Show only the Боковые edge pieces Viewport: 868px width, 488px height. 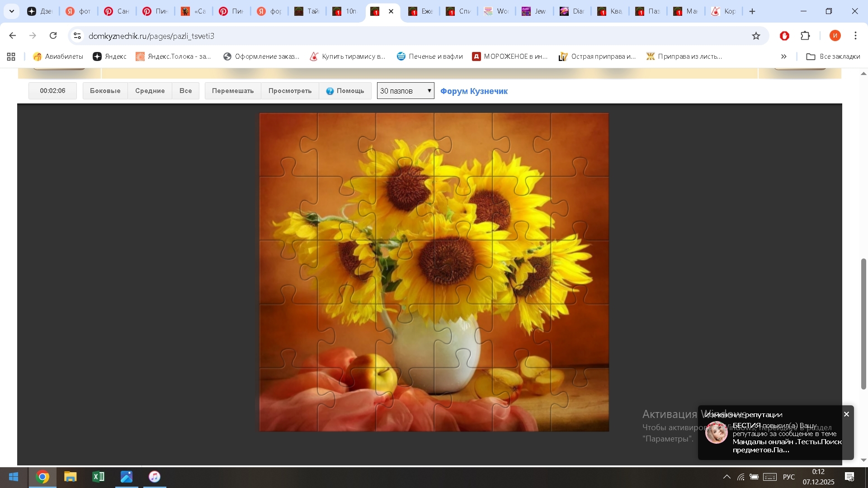tap(105, 91)
